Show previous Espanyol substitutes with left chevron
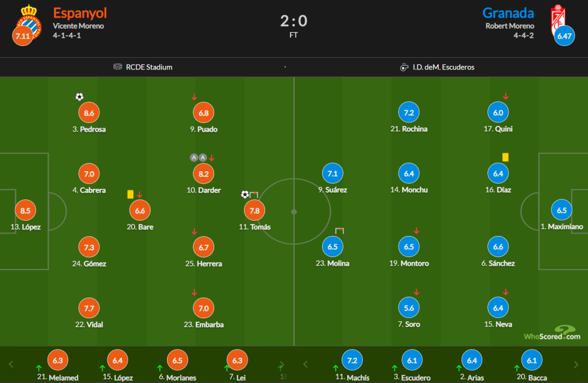This screenshot has width=588, height=383. point(11,364)
